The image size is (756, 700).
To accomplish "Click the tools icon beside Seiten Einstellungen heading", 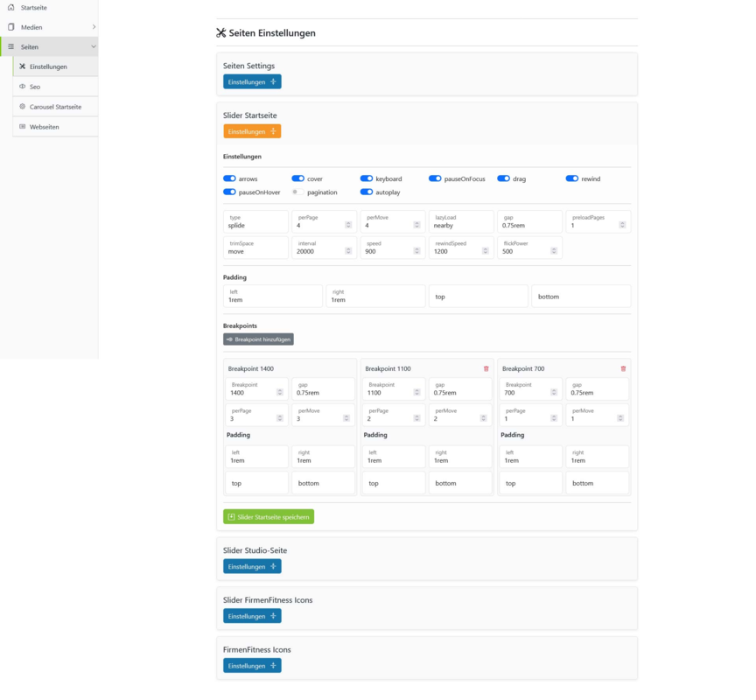I will (x=220, y=32).
